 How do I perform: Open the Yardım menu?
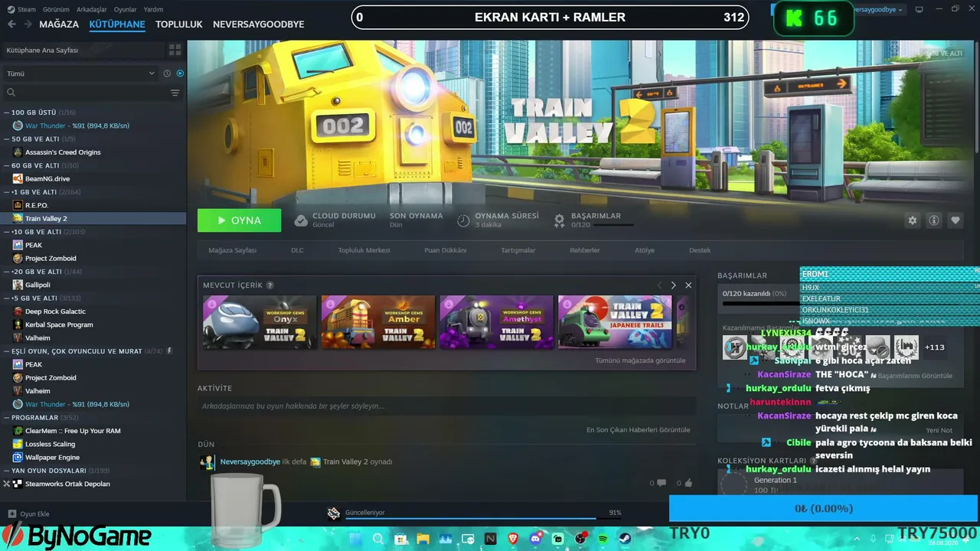pyautogui.click(x=153, y=10)
